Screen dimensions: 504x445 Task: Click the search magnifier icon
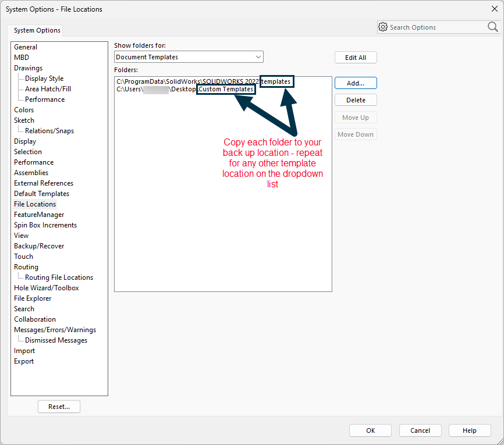492,27
